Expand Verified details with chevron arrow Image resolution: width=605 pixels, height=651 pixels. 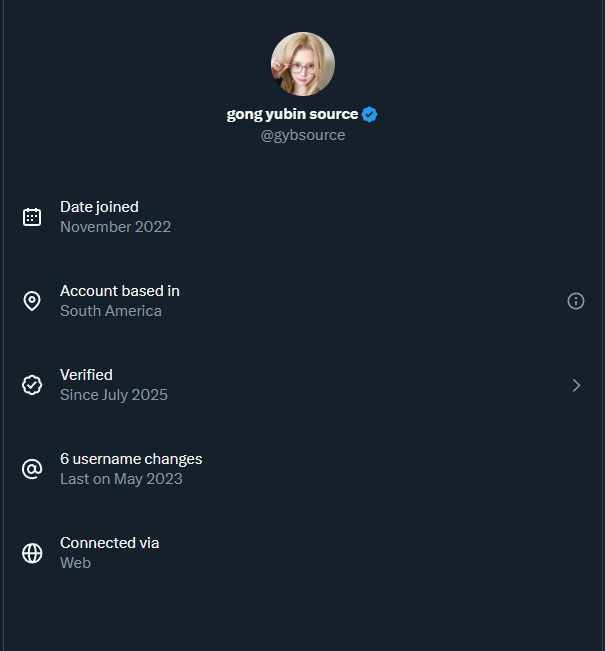[576, 385]
